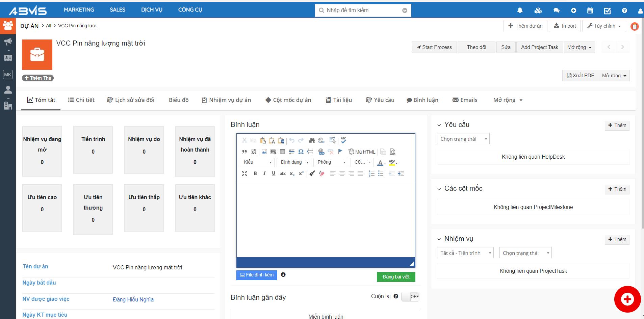Screen dimensions: 644x319
Task: Open the calendar icon in top bar
Action: pyautogui.click(x=590, y=10)
